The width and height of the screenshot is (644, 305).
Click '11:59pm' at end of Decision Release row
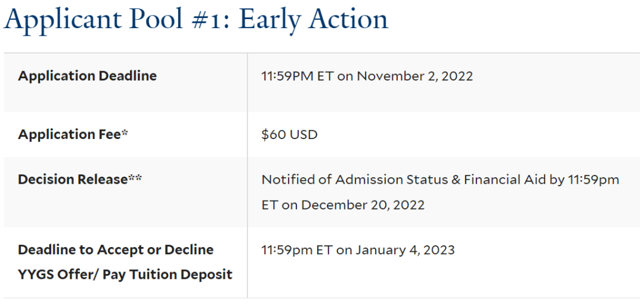pos(593,180)
